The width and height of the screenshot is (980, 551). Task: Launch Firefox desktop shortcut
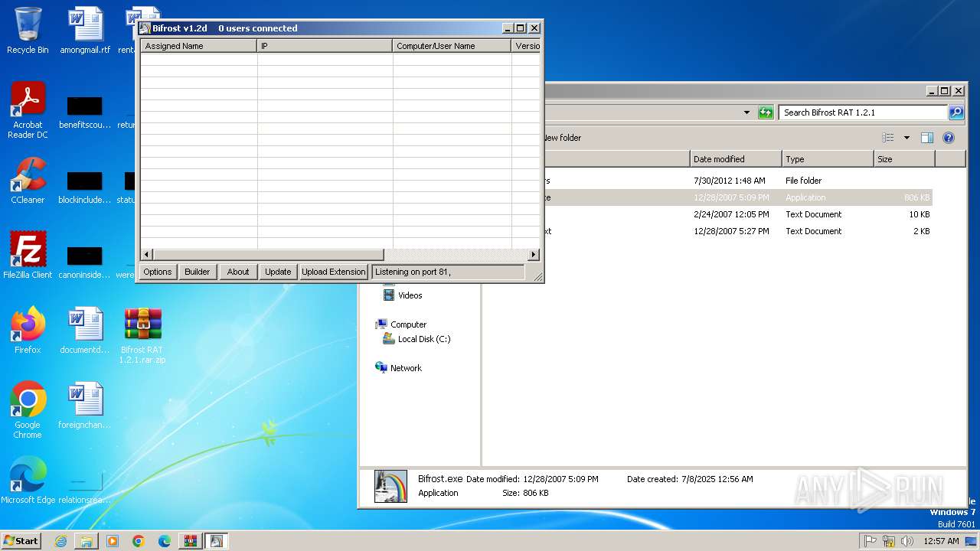click(x=28, y=331)
